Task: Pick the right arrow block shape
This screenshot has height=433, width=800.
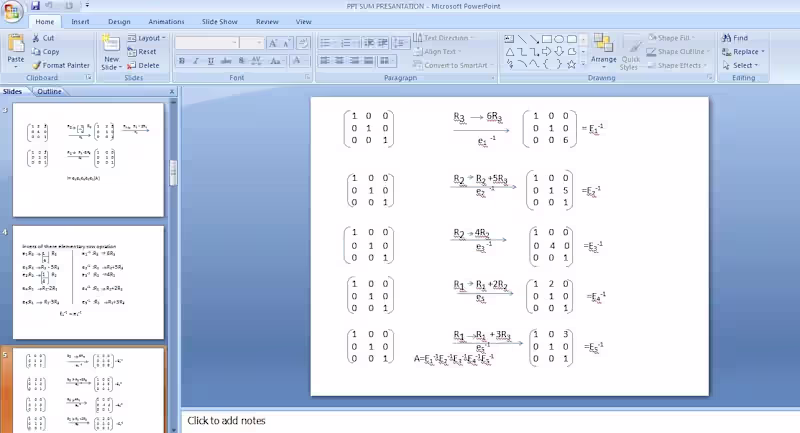Action: (546, 52)
